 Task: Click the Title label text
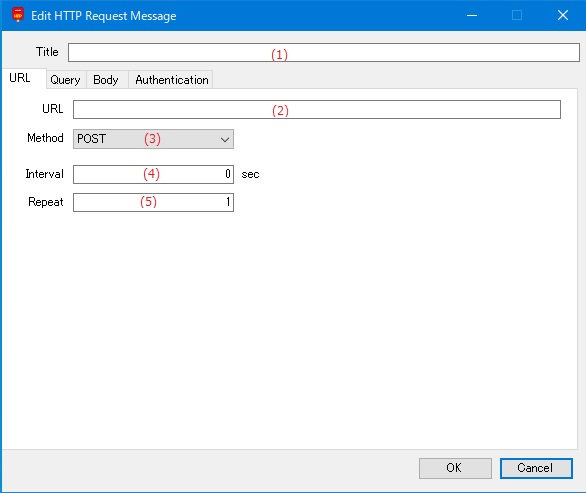[x=47, y=52]
